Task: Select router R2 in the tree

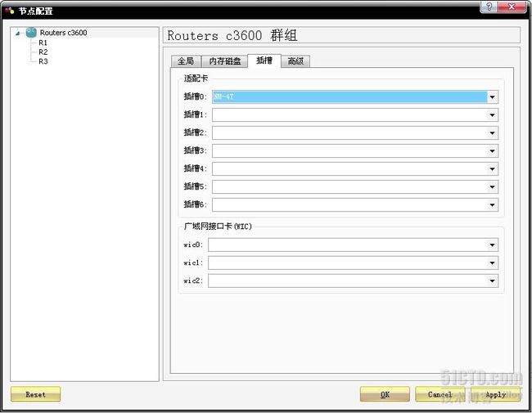Action: point(43,52)
